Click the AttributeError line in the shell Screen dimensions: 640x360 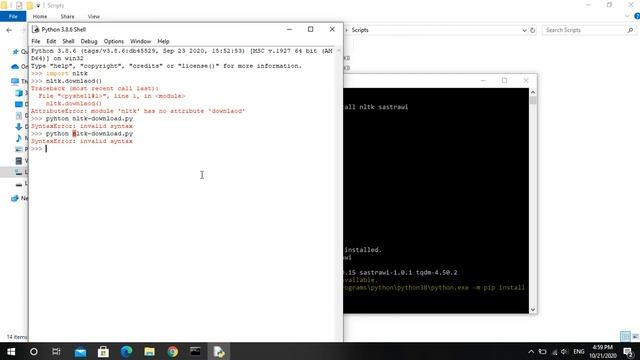[138, 111]
